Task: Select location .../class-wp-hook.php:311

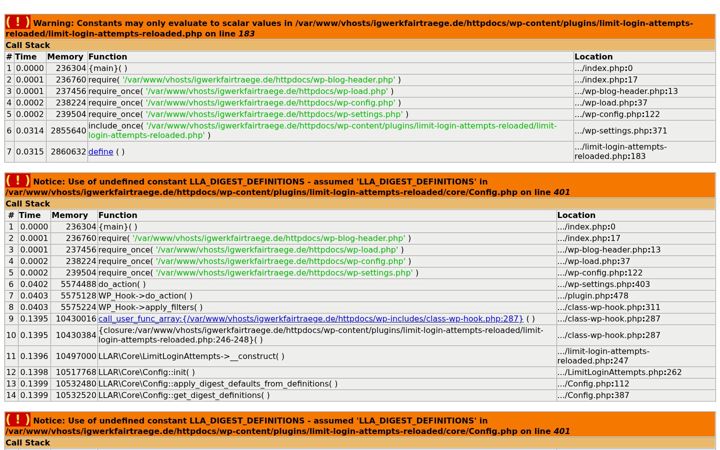Action: [609, 307]
